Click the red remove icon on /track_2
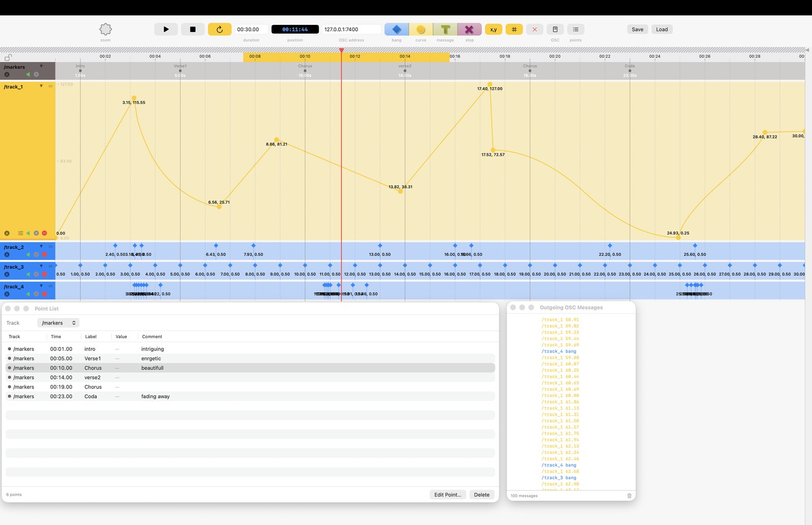Screen dimensions: 812x525 [44, 254]
